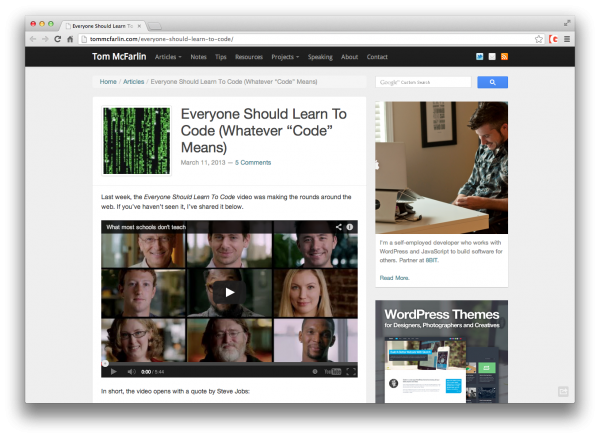Open the red browser extension icon
Screen dimensions: 600x438
[553, 39]
